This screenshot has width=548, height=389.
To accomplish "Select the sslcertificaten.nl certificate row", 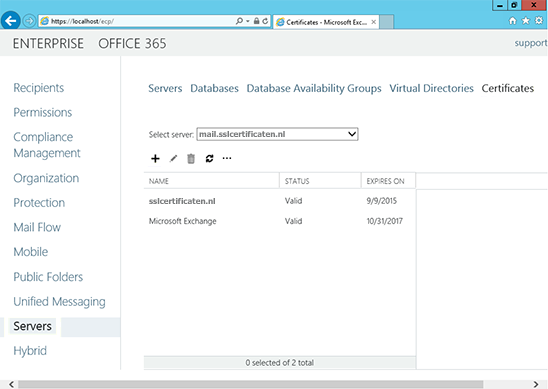I will click(x=280, y=201).
